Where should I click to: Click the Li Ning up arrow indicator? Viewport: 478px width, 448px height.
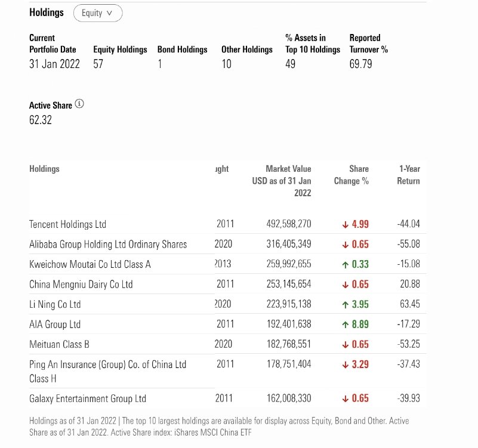345,305
